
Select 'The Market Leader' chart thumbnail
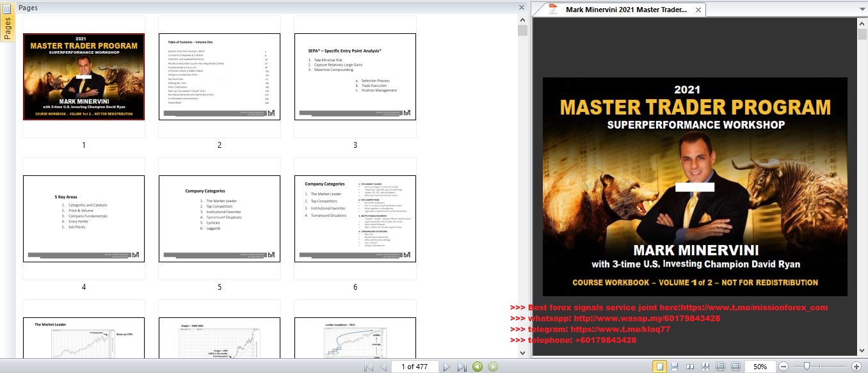click(x=84, y=338)
